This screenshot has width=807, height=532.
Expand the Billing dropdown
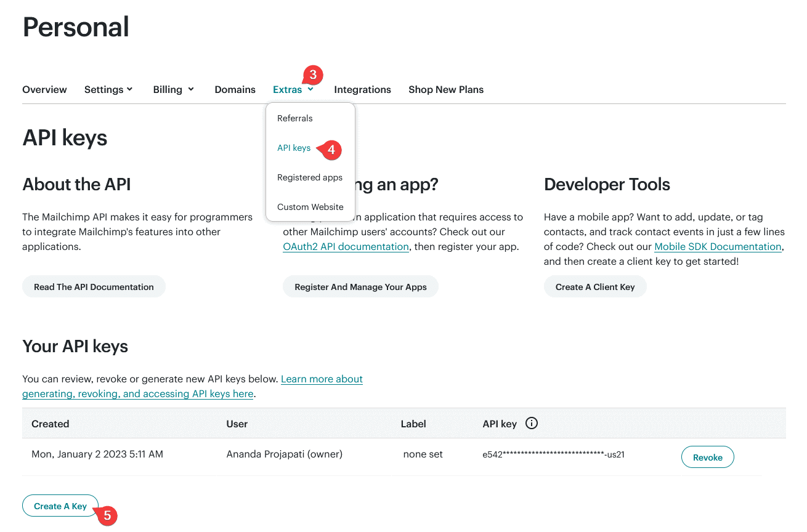(x=173, y=89)
